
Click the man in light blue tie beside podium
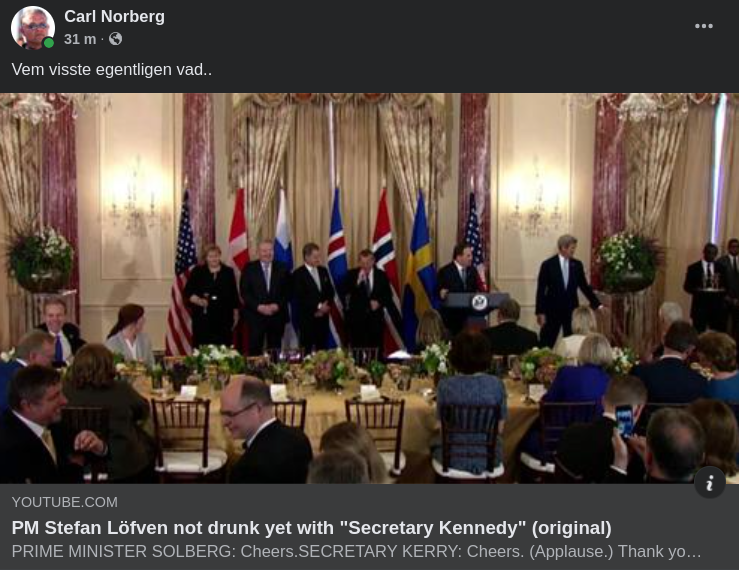coord(564,288)
